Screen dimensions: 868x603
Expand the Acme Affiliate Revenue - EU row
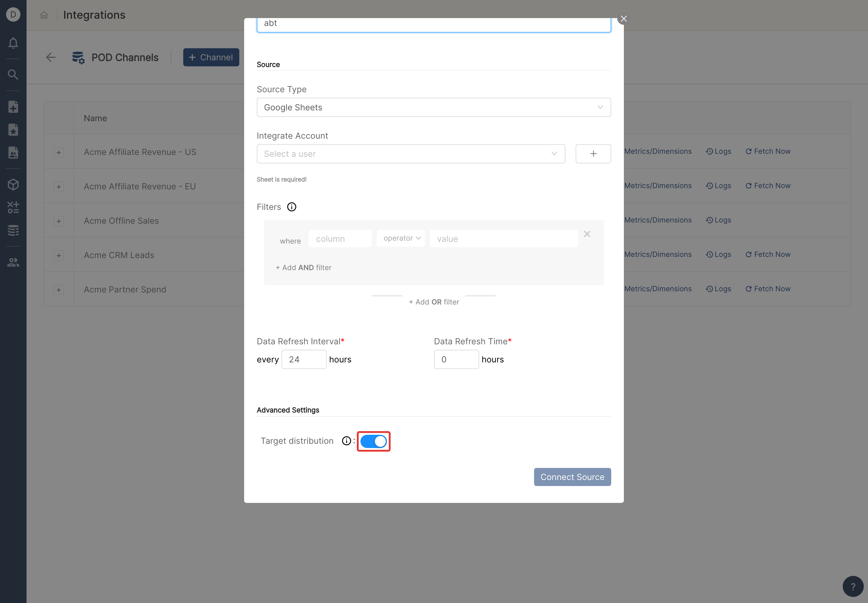click(x=58, y=187)
